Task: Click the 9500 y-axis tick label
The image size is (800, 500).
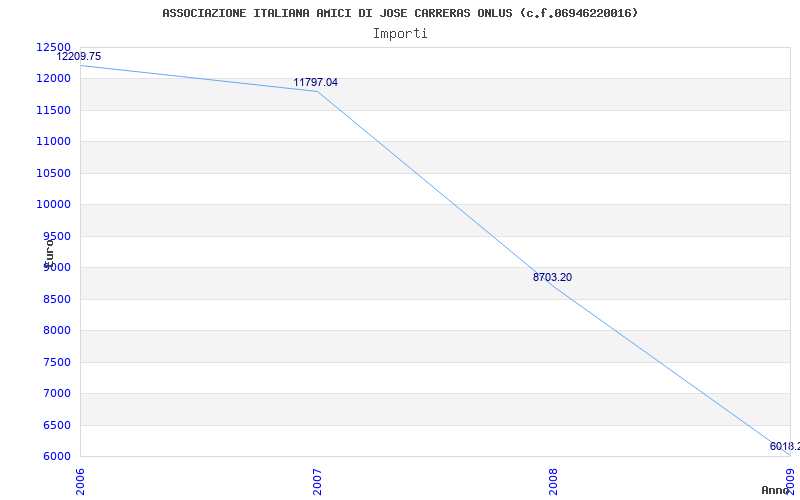Action: pyautogui.click(x=56, y=236)
